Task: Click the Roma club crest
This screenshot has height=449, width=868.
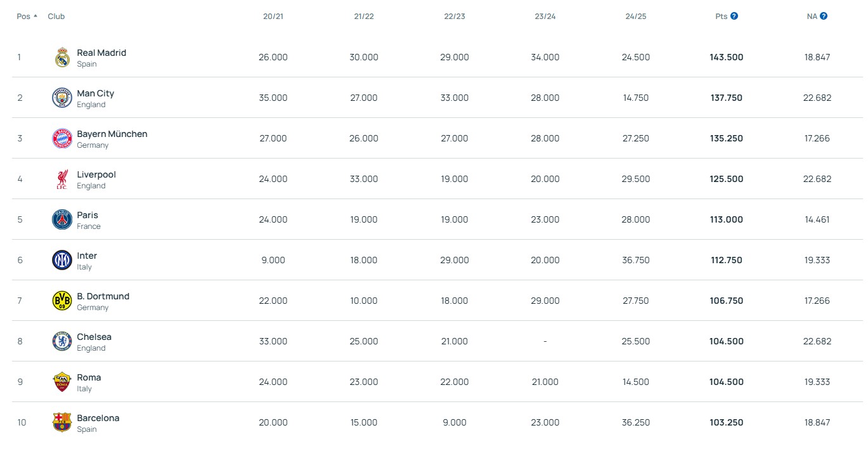Action: (62, 382)
